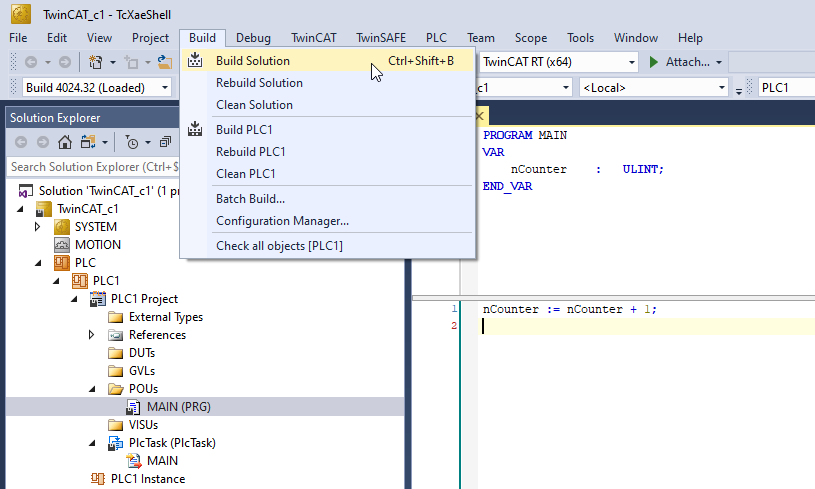Click the Collapse All icon in Solution Explorer
The image size is (815, 489).
pos(166,142)
